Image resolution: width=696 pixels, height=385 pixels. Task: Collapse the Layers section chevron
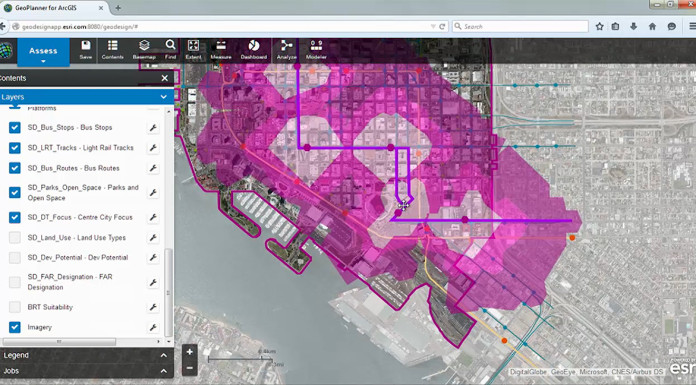164,97
